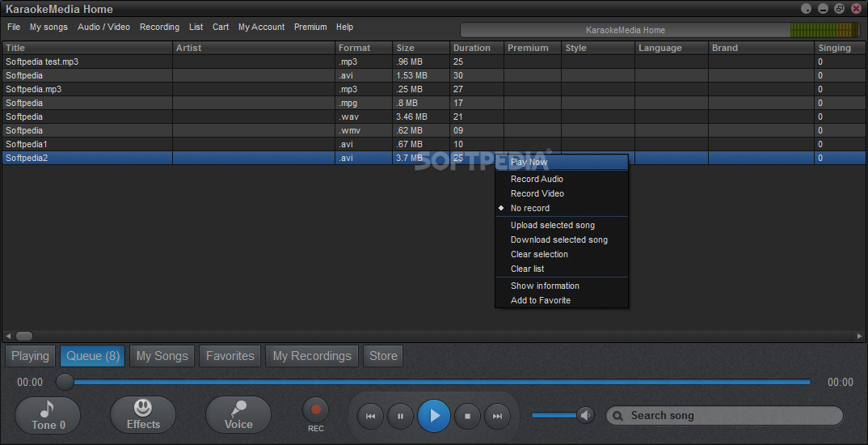Open the Audio / Video menu

pos(103,27)
